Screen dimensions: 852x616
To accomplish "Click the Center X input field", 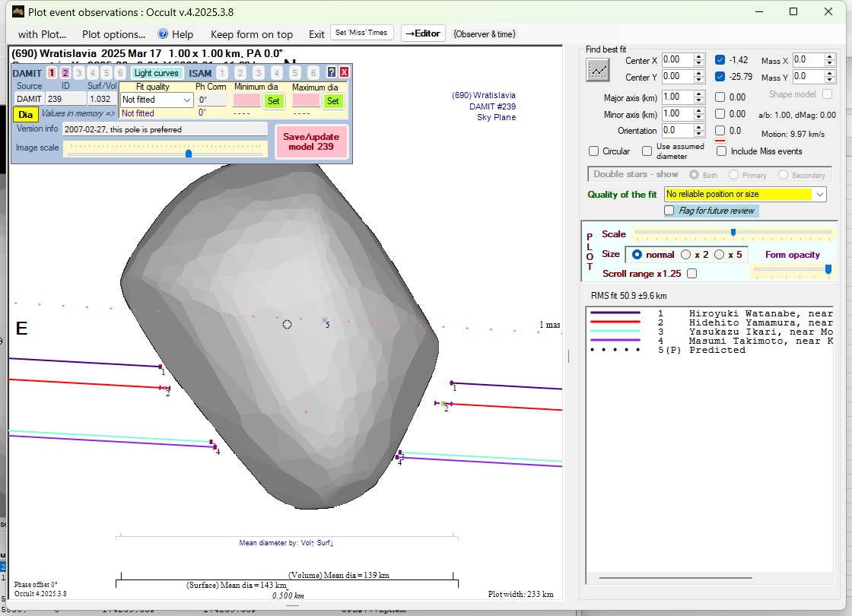I will point(676,60).
